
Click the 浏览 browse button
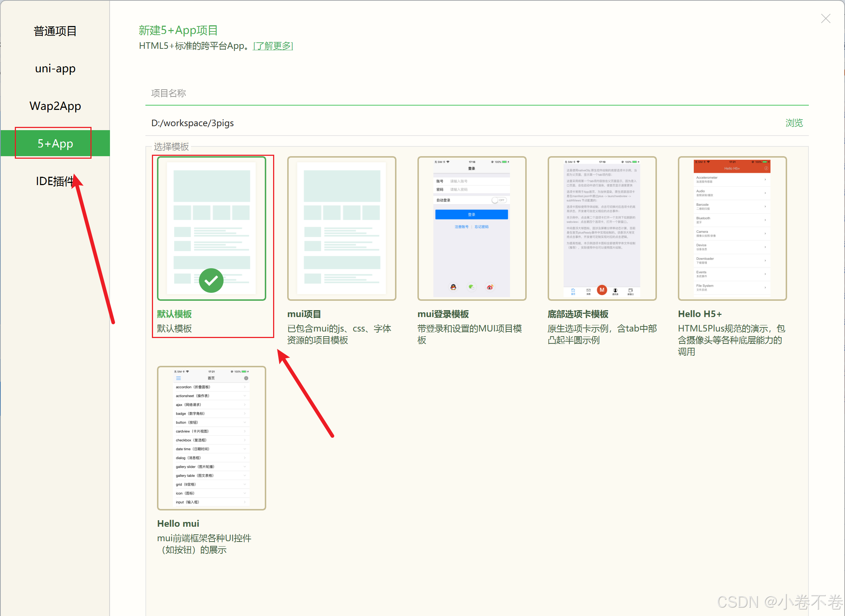coord(794,123)
